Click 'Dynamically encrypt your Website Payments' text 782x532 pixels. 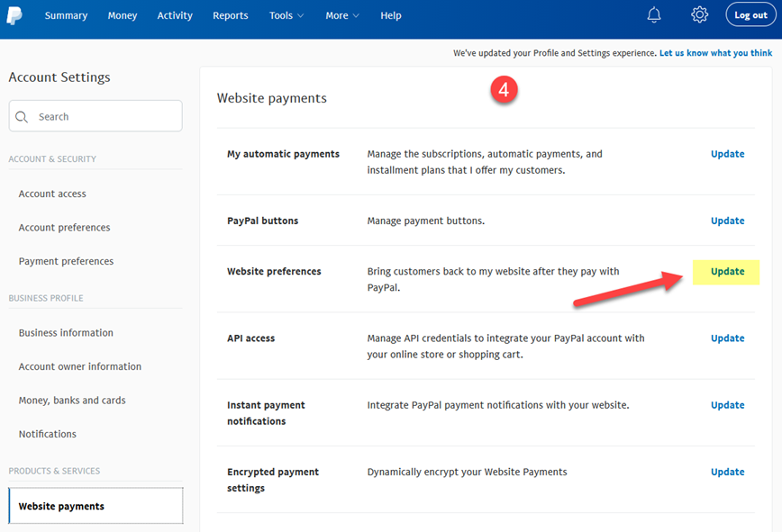467,472
